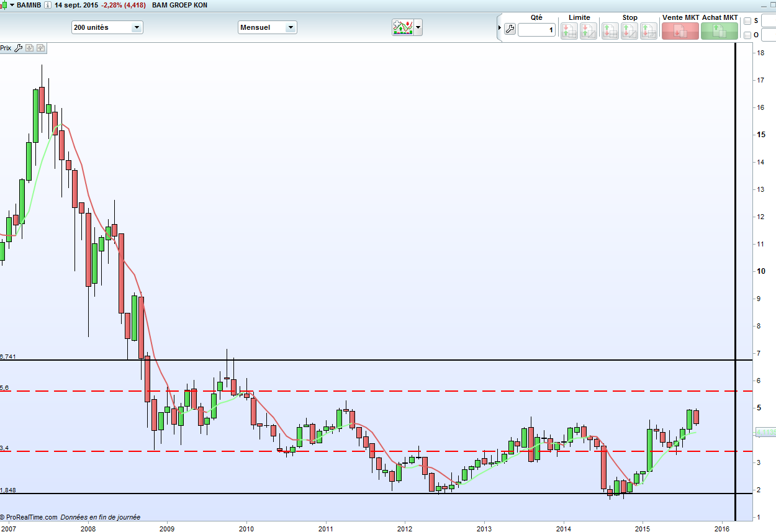Viewport: 776px width, 532px height.
Task: Click the Données en fin de journée text
Action: [x=100, y=516]
